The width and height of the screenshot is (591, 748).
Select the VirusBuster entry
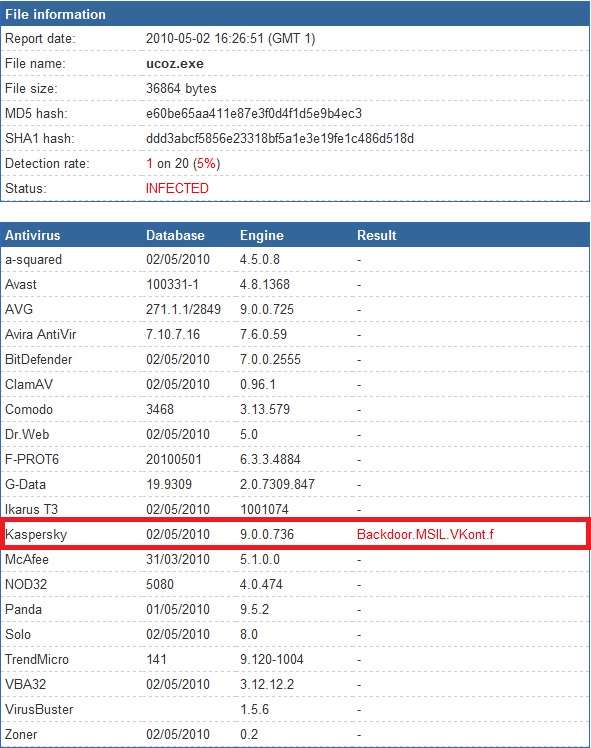[x=39, y=709]
